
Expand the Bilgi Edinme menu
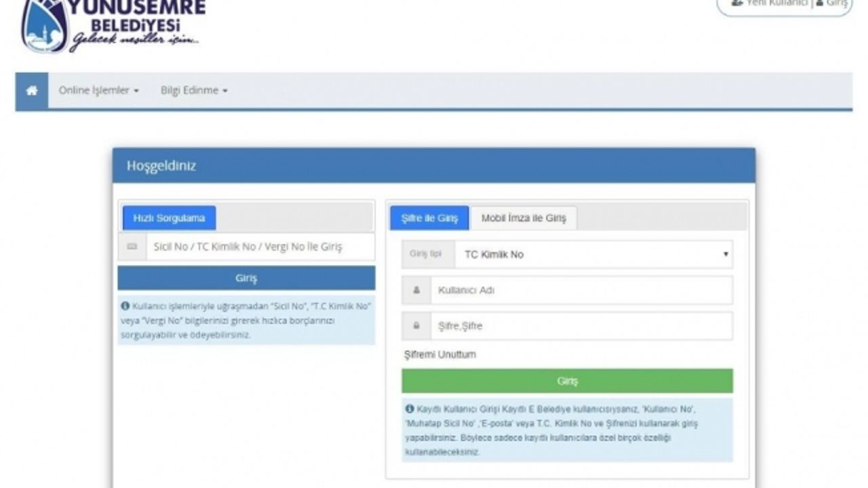point(194,91)
